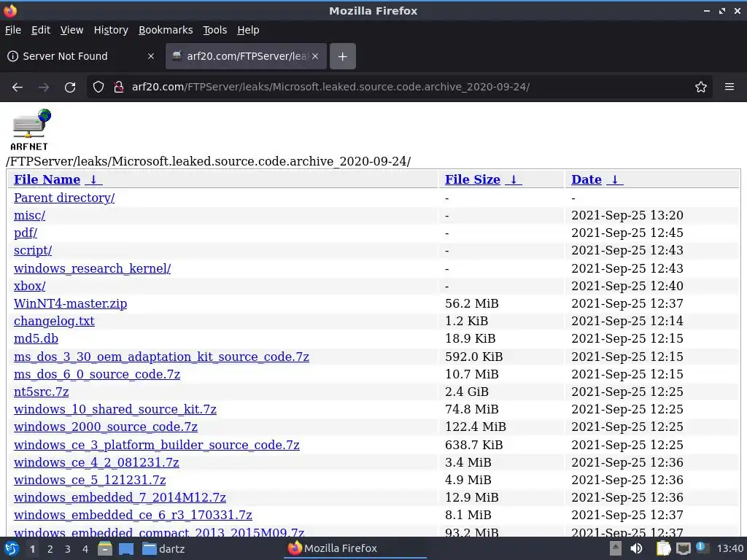Download windows_embedded_7_2014M12.7z

click(120, 497)
